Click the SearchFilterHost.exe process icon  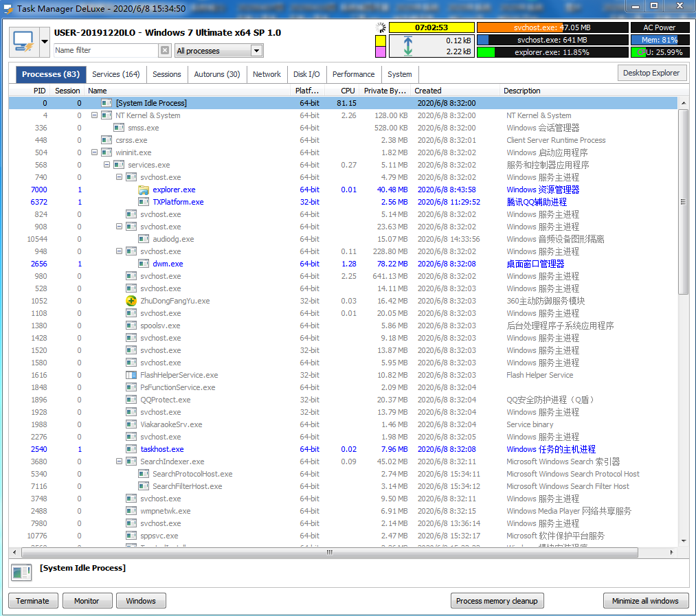(x=144, y=486)
